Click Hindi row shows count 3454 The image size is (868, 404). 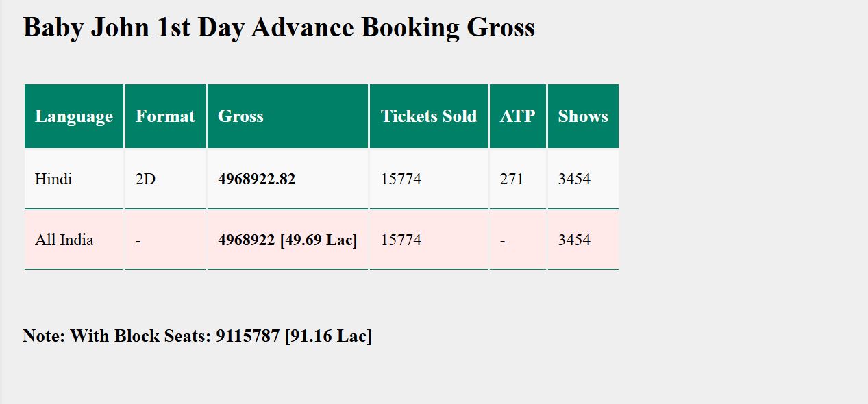(574, 179)
